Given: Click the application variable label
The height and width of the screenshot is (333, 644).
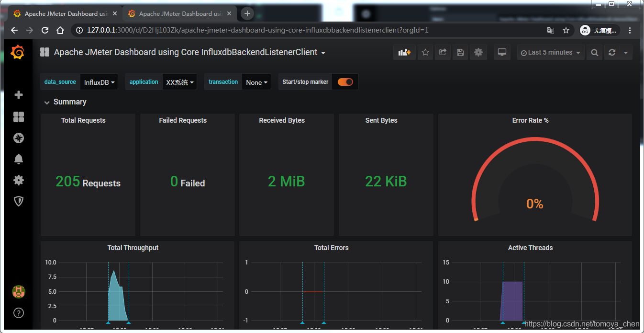Looking at the screenshot, I should (144, 82).
